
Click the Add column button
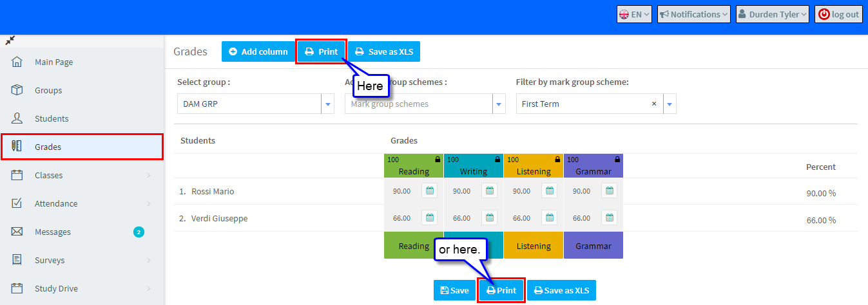(258, 52)
